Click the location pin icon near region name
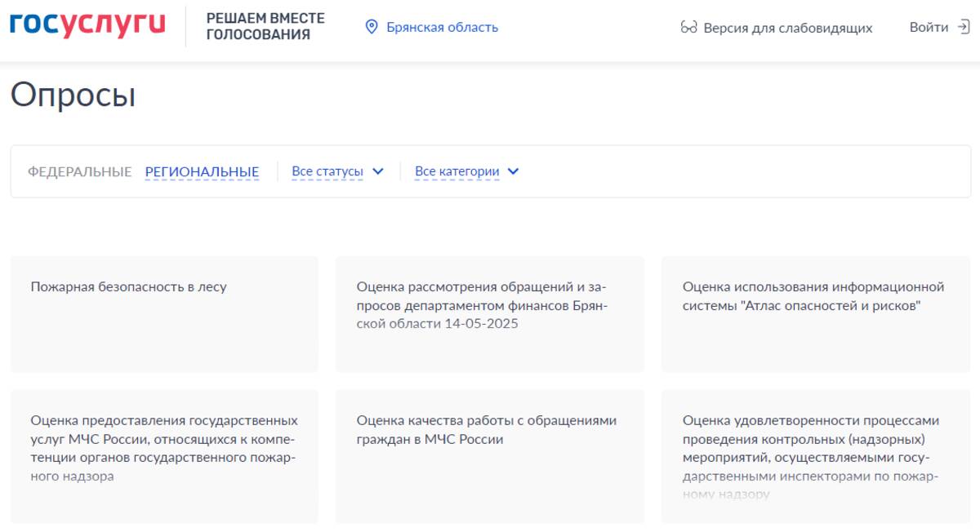The height and width of the screenshot is (532, 980). click(373, 26)
